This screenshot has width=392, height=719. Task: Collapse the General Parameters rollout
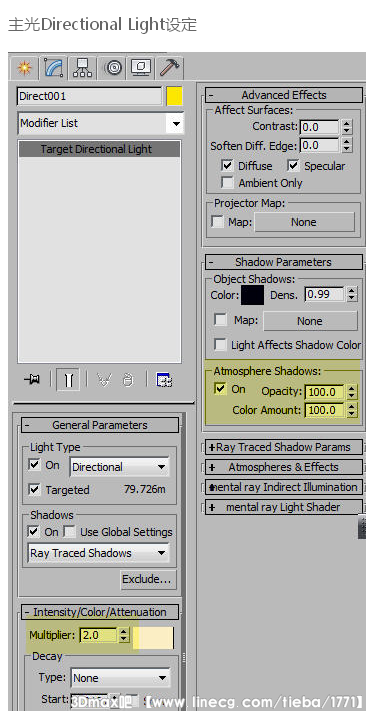pyautogui.click(x=100, y=425)
